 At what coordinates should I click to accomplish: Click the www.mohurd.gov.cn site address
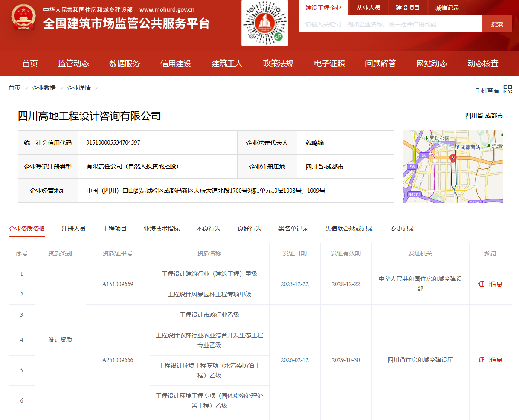[x=167, y=9]
